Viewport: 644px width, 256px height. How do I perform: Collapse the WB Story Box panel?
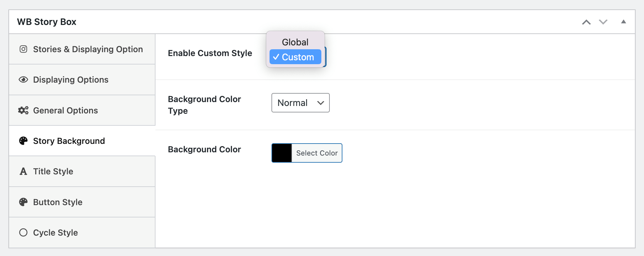(623, 22)
